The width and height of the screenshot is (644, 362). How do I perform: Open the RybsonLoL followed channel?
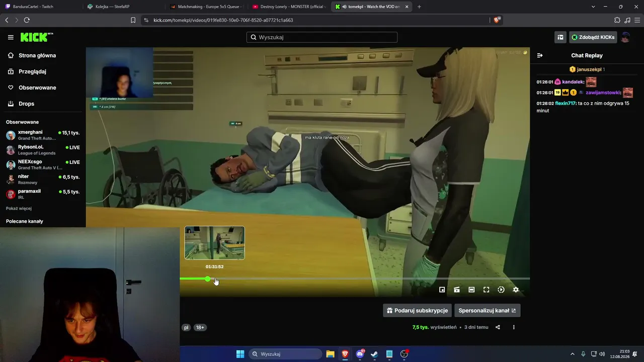click(43, 150)
